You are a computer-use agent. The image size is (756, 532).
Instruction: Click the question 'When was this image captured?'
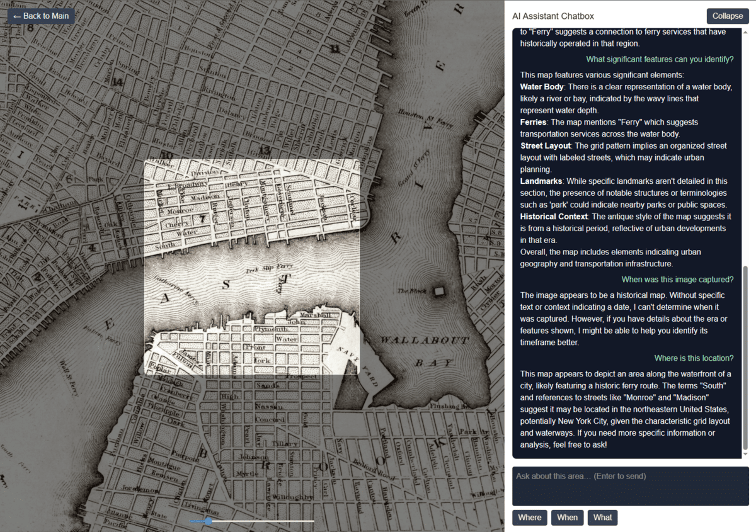[677, 279]
